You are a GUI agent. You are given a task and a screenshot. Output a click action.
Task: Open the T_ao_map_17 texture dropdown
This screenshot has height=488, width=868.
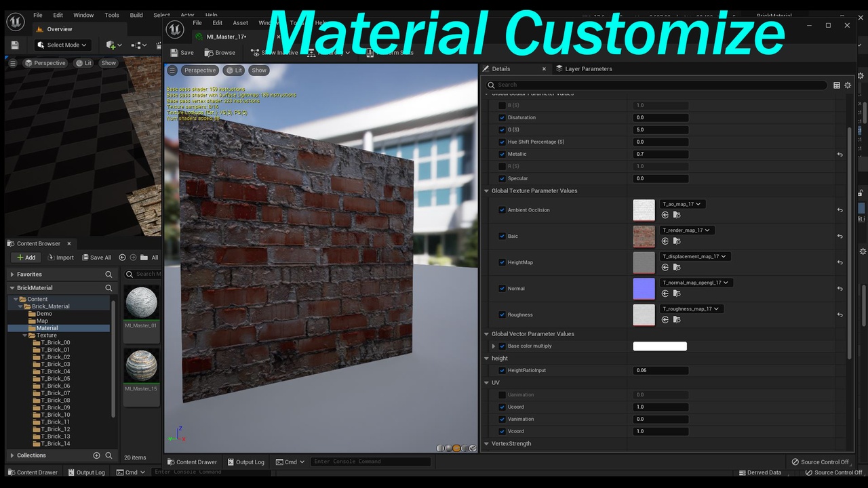click(683, 204)
